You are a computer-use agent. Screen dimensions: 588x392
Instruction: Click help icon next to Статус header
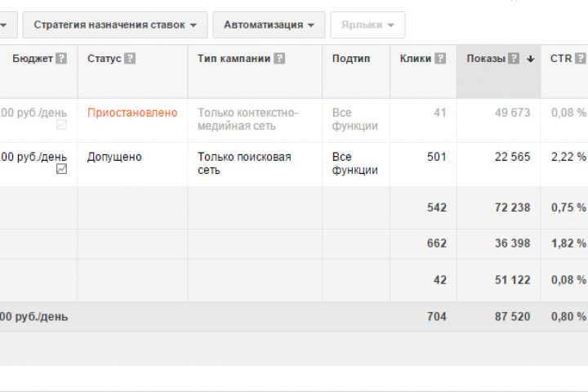click(131, 59)
